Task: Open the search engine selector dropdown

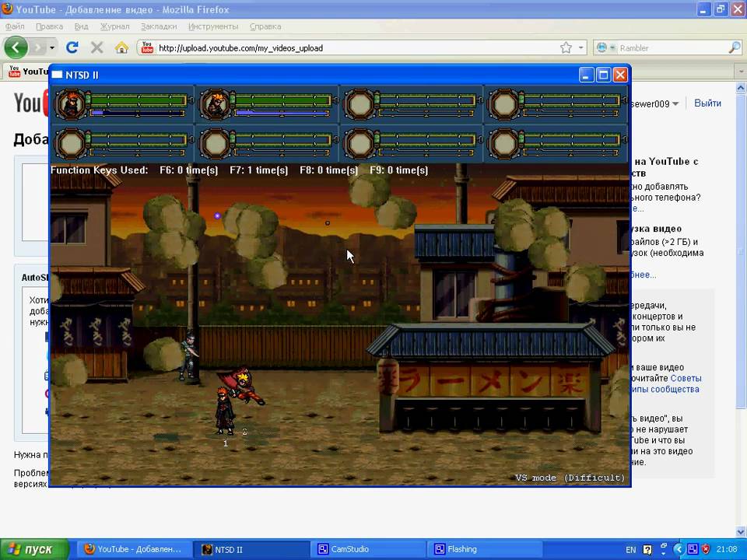Action: tap(605, 47)
